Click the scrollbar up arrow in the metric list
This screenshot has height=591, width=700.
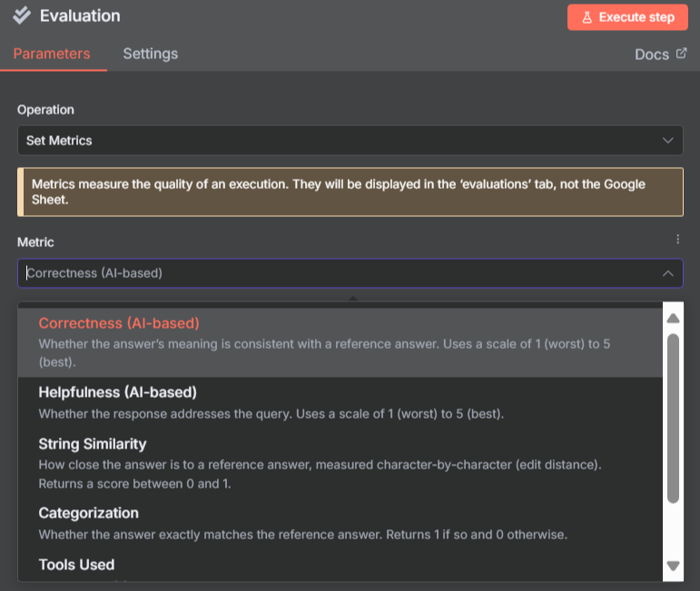tap(673, 319)
